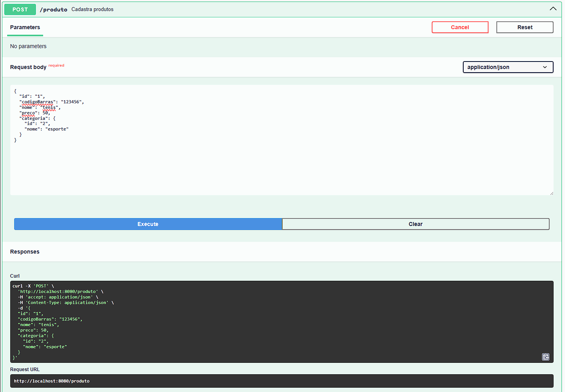This screenshot has width=565, height=392.
Task: Click the 'accept: application/json' header line in curl
Action: (x=58, y=297)
